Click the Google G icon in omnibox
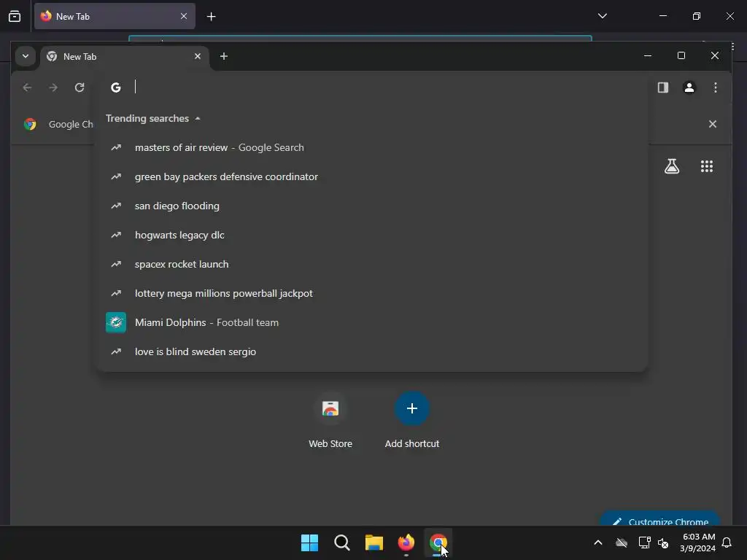747x560 pixels. coord(116,87)
